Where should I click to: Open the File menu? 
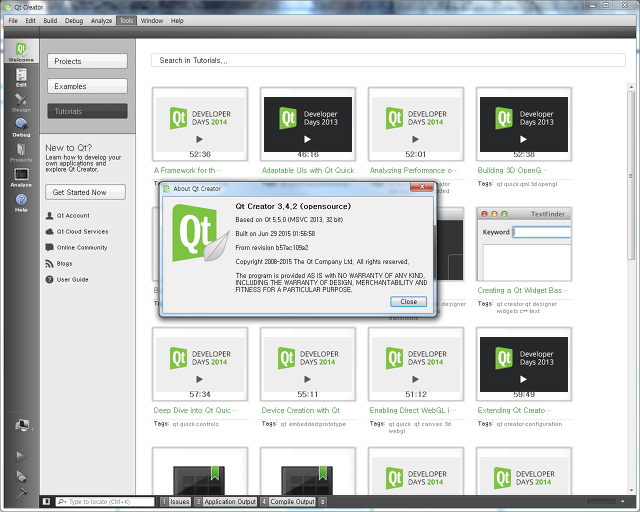pyautogui.click(x=13, y=20)
